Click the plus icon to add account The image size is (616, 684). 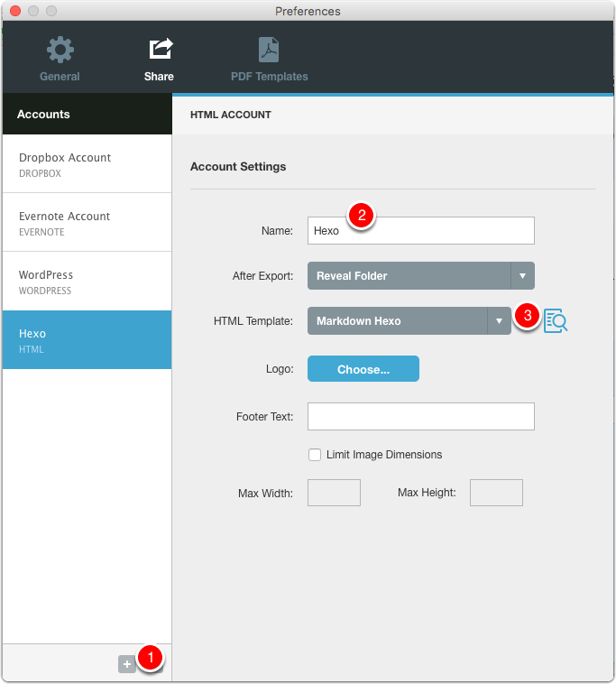(x=127, y=664)
